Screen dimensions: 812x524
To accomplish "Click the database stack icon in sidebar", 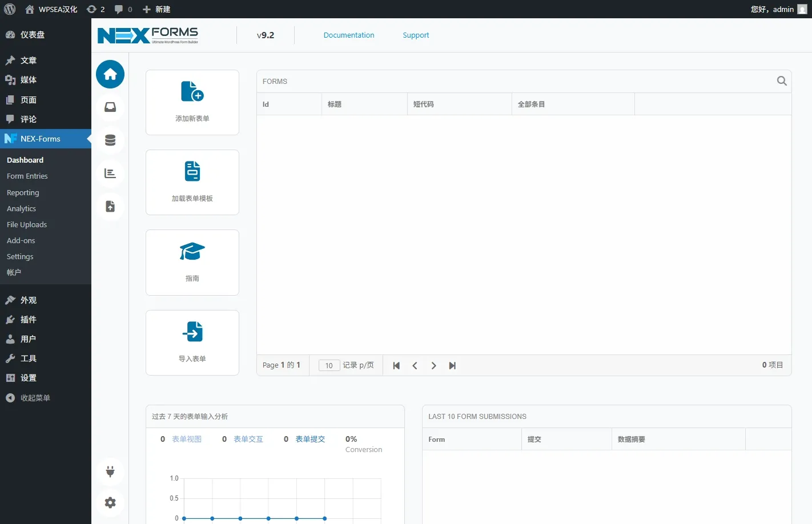I will click(110, 140).
